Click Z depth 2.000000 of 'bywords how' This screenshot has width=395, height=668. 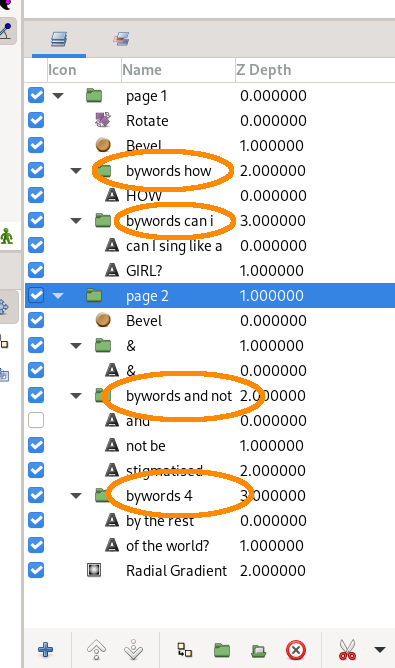(x=273, y=170)
